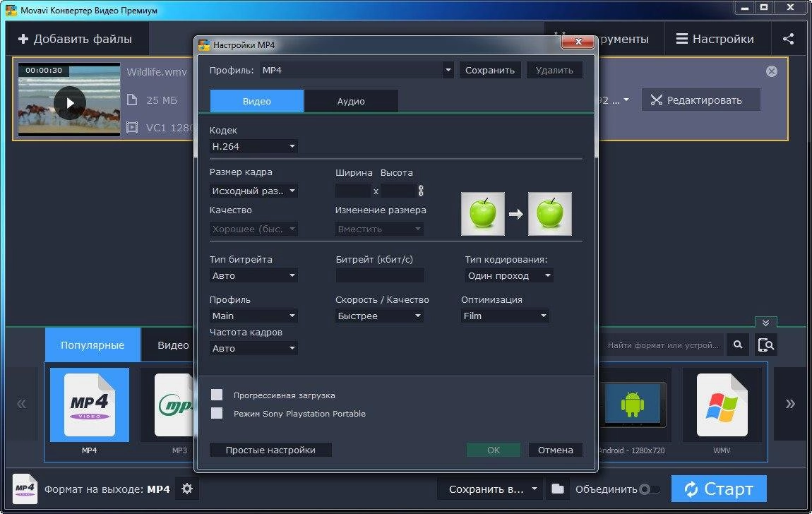The width and height of the screenshot is (812, 514).
Task: Open the Изменение размера dropdown
Action: click(380, 229)
